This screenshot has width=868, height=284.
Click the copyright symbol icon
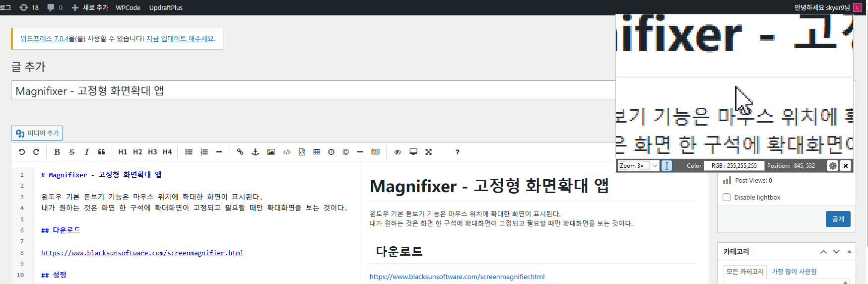[346, 152]
